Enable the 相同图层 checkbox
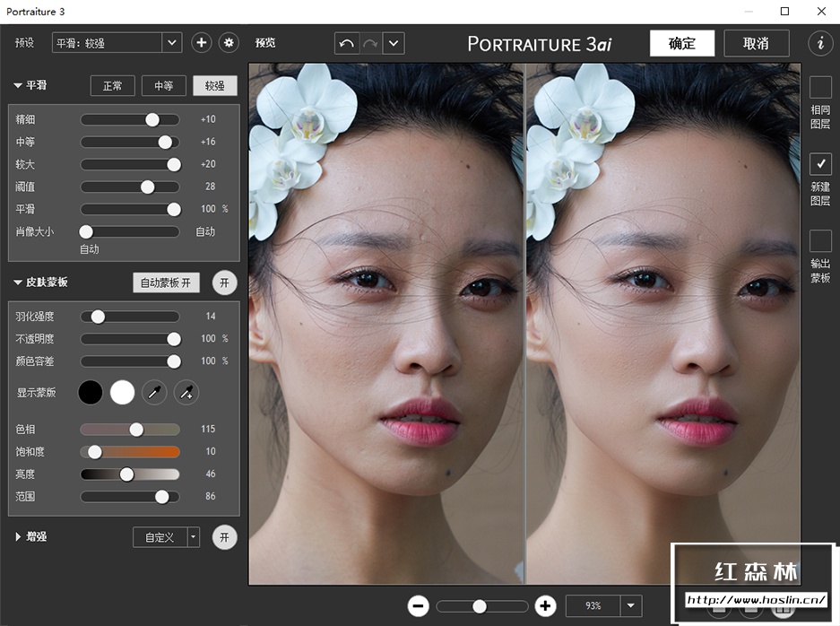This screenshot has width=840, height=626. [820, 87]
